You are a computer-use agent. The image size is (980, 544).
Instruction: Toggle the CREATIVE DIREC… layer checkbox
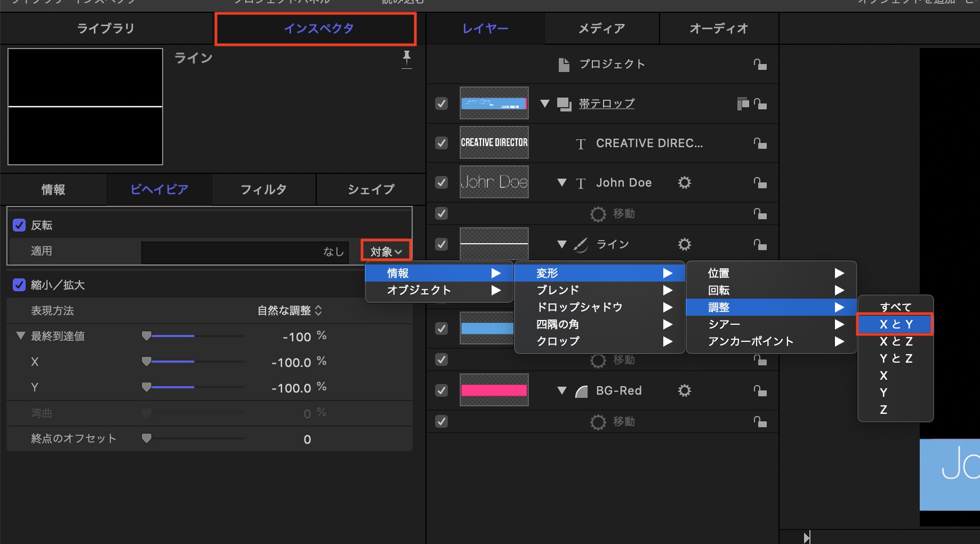pyautogui.click(x=441, y=143)
